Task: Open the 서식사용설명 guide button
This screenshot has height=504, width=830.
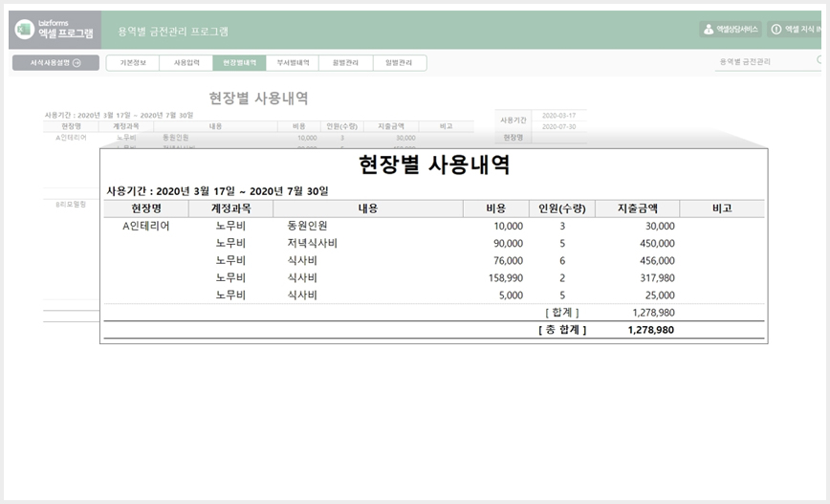Action: pyautogui.click(x=55, y=62)
